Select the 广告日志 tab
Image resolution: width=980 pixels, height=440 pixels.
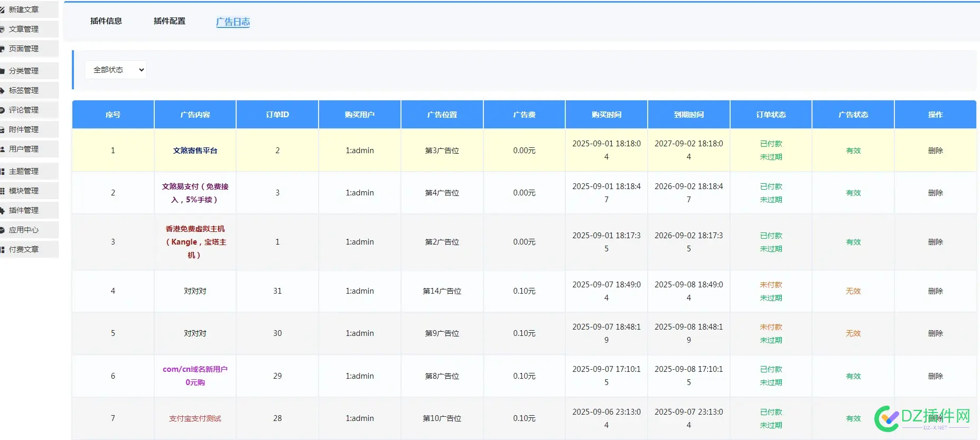tap(233, 22)
